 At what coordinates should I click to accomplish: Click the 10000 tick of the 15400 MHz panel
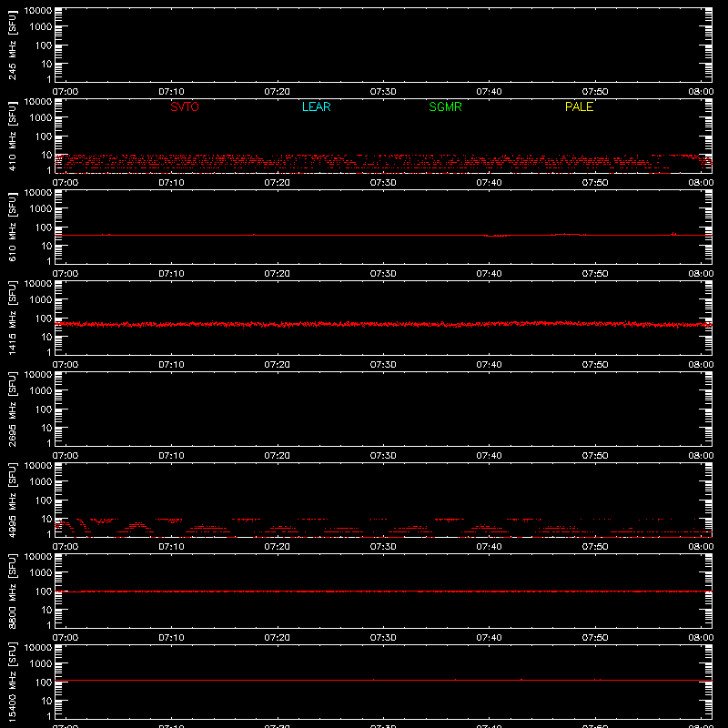pos(38,647)
